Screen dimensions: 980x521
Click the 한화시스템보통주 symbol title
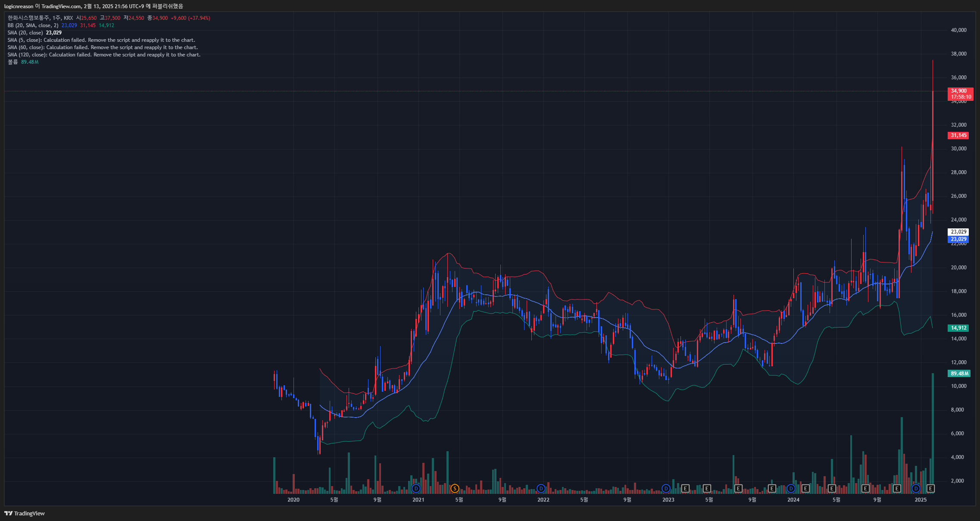[28, 18]
